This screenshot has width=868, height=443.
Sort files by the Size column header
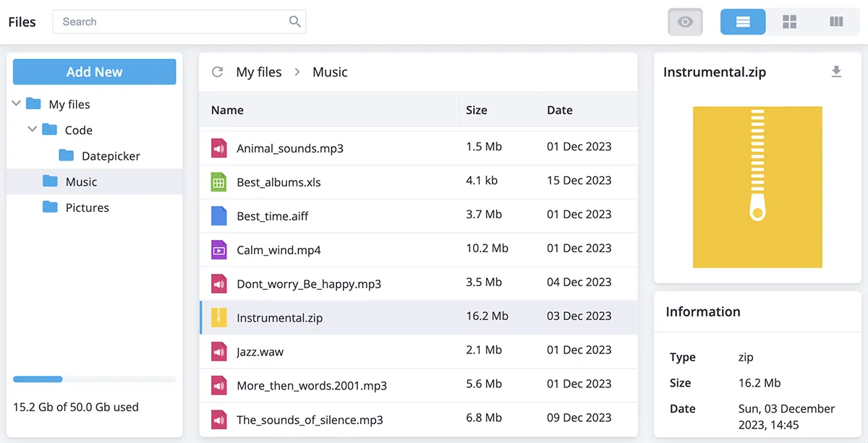pos(477,111)
